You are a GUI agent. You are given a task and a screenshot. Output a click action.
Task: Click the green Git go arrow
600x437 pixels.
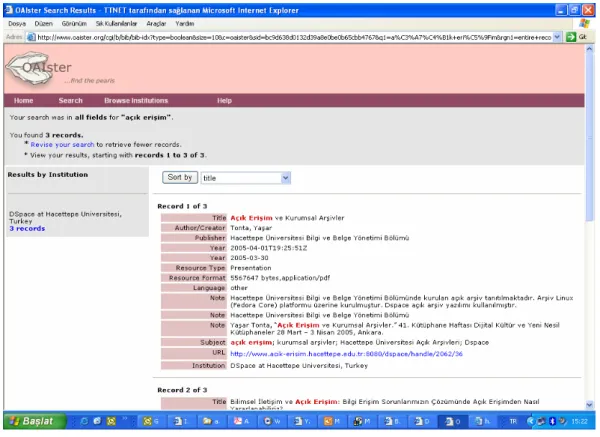pos(571,37)
